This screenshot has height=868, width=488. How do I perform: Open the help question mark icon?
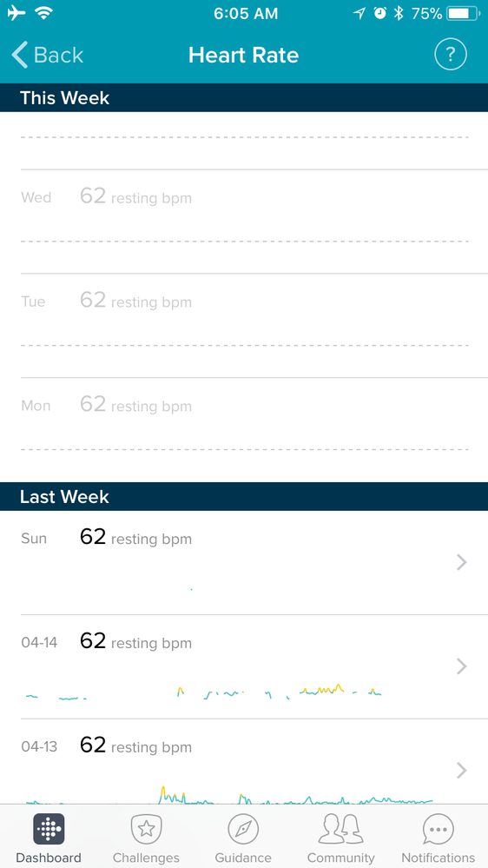451,54
